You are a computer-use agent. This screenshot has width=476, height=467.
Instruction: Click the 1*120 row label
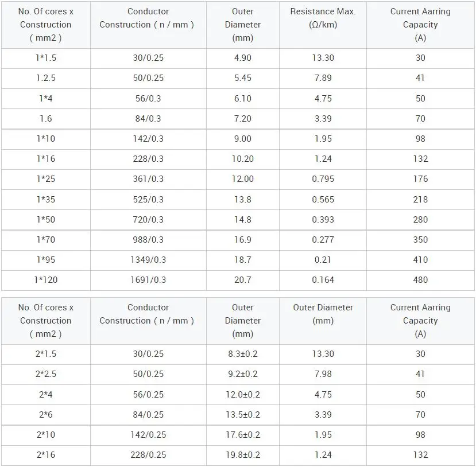(x=46, y=280)
